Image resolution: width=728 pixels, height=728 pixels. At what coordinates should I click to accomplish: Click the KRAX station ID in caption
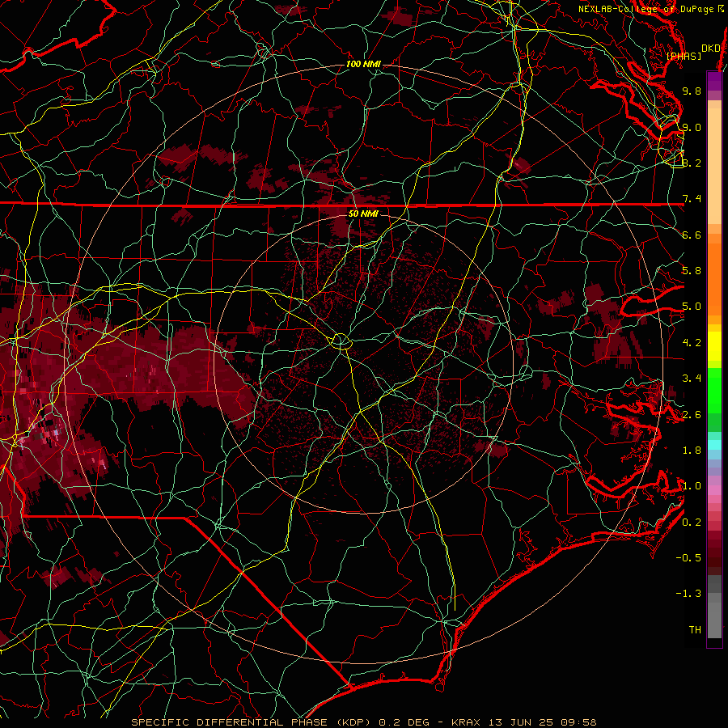(467, 722)
